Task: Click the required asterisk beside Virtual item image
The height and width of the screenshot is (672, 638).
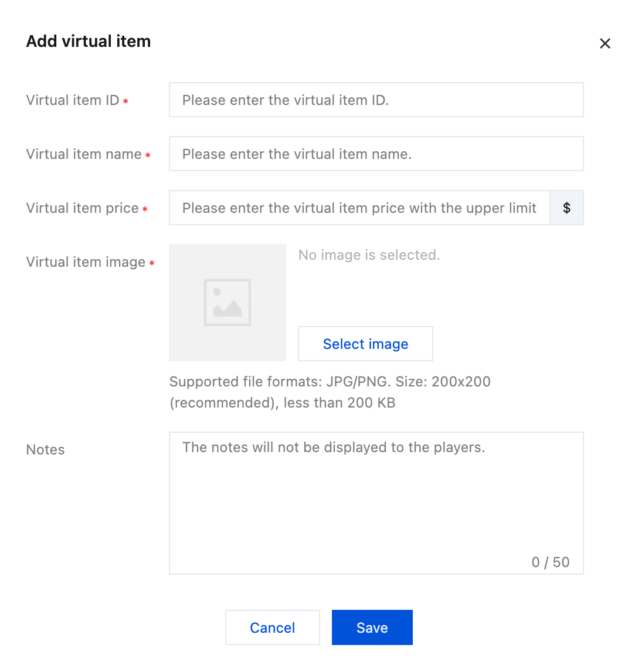Action: 152,263
